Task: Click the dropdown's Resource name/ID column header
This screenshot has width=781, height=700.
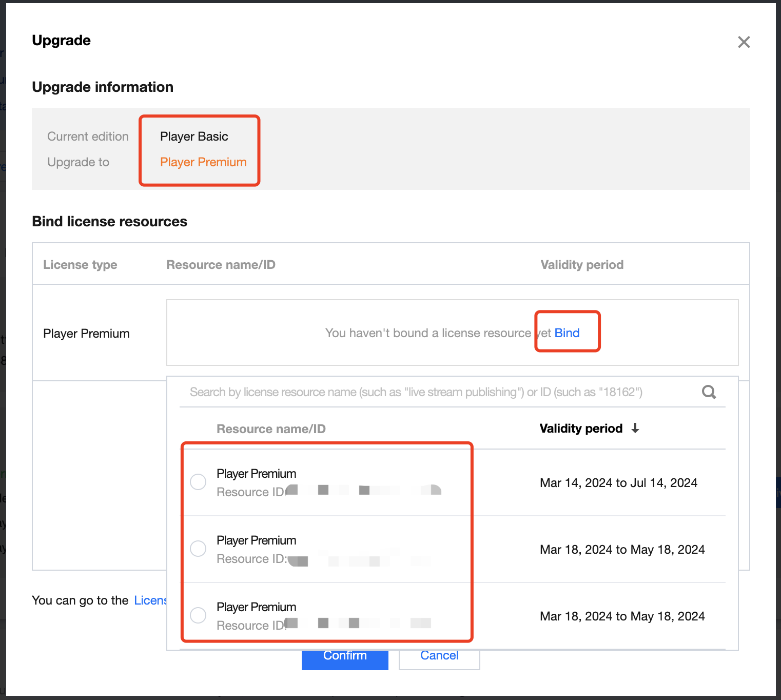Action: [271, 429]
